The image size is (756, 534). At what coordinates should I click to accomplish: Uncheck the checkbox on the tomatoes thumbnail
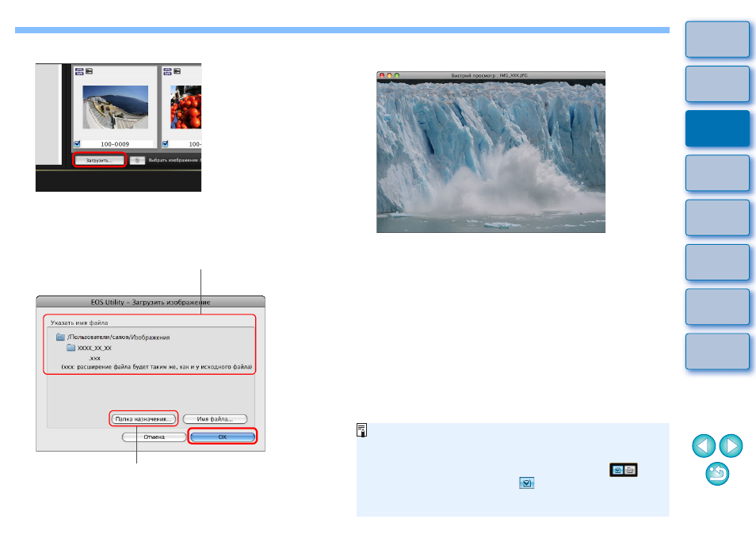[166, 143]
